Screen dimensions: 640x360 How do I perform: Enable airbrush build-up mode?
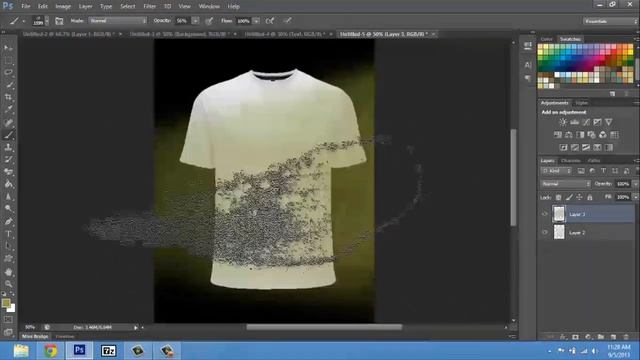point(270,21)
